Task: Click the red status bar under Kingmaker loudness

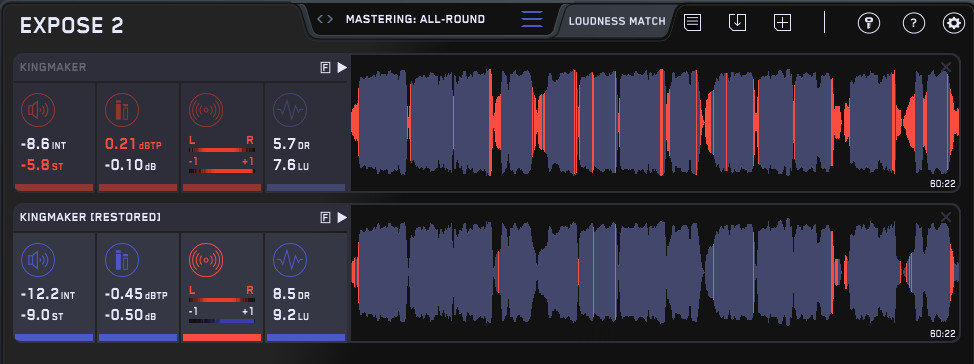Action: pyautogui.click(x=53, y=188)
